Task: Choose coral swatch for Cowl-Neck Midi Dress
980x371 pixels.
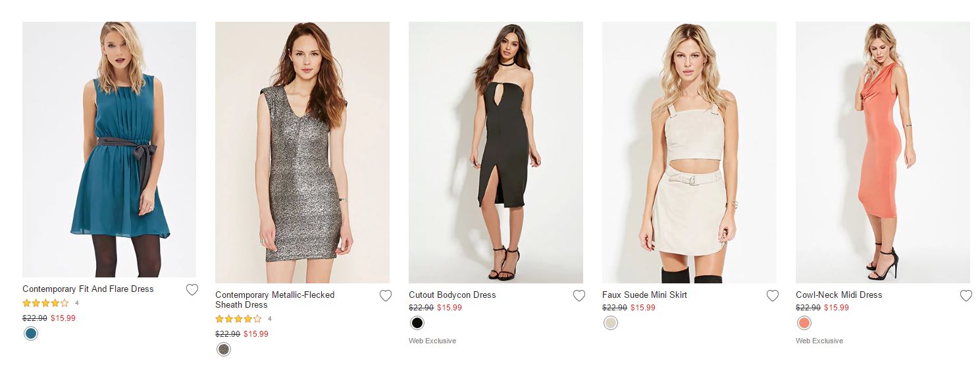Action: click(x=804, y=323)
